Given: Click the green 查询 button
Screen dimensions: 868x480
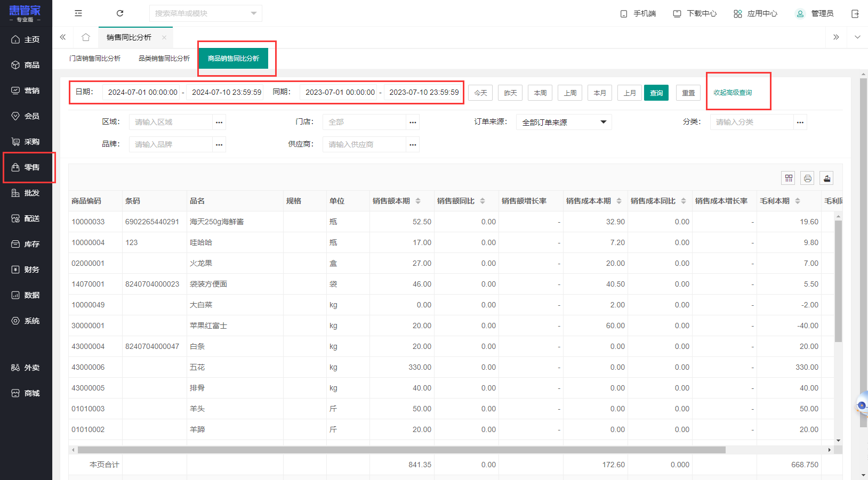Looking at the screenshot, I should click(x=656, y=93).
